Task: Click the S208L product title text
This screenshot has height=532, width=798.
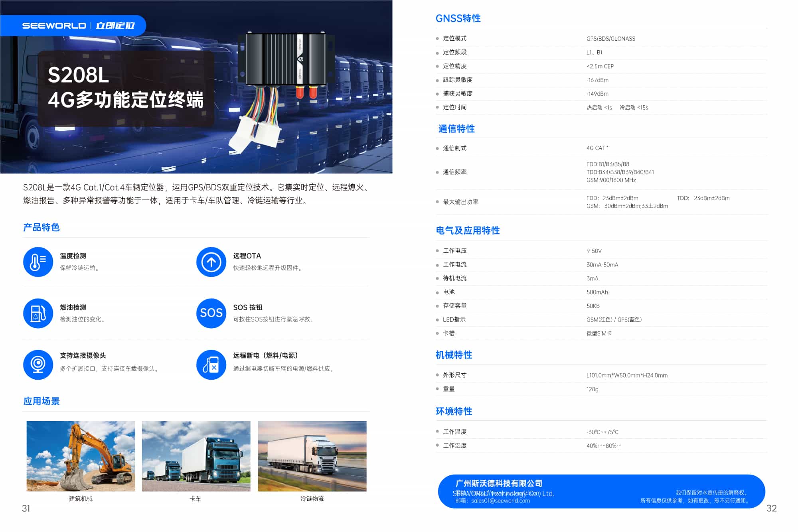Action: coord(78,75)
